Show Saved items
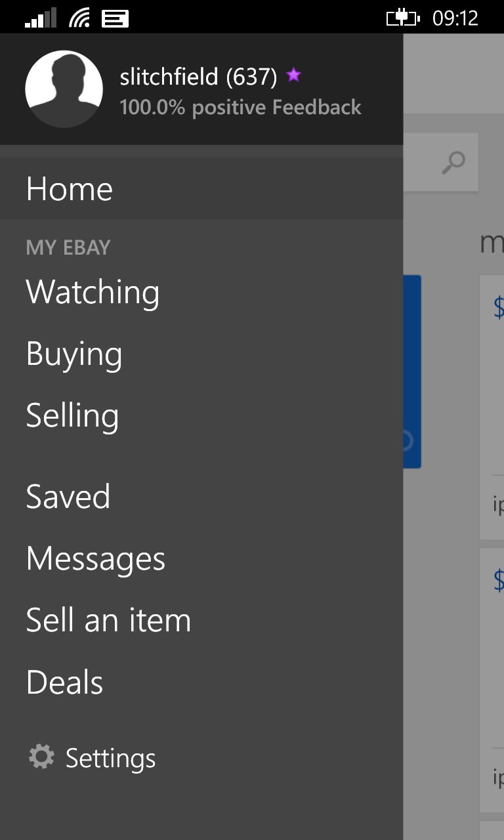 [68, 496]
